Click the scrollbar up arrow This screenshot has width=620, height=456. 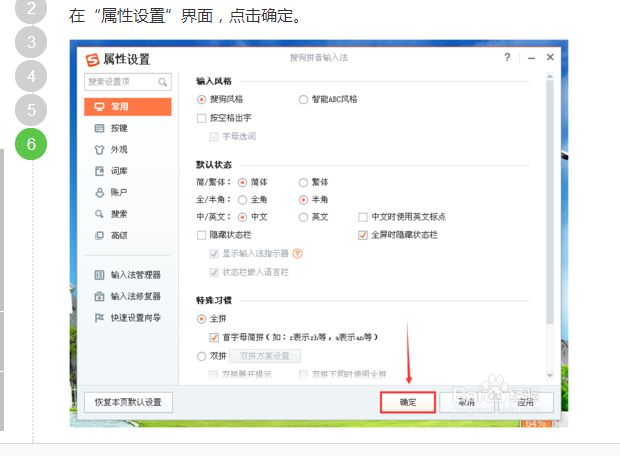(550, 76)
